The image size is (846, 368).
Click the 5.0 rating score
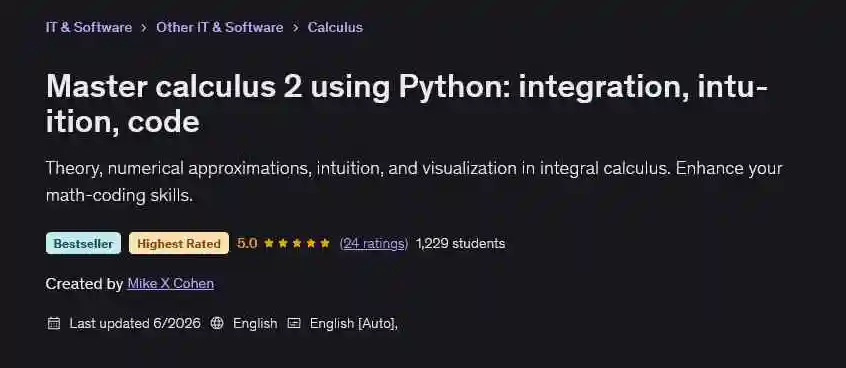[x=247, y=243]
